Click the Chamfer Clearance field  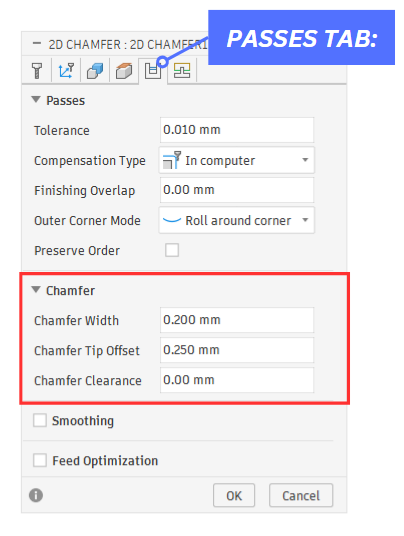click(x=237, y=380)
